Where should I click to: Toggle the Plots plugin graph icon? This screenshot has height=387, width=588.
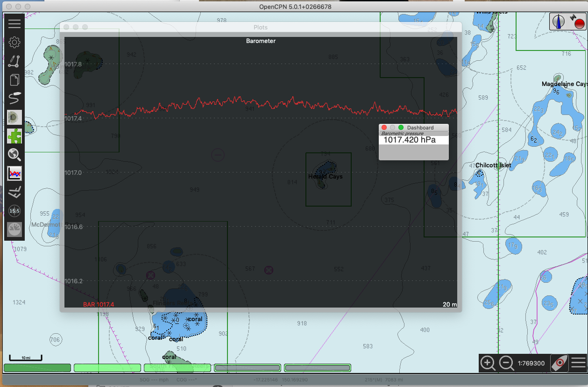tap(14, 173)
